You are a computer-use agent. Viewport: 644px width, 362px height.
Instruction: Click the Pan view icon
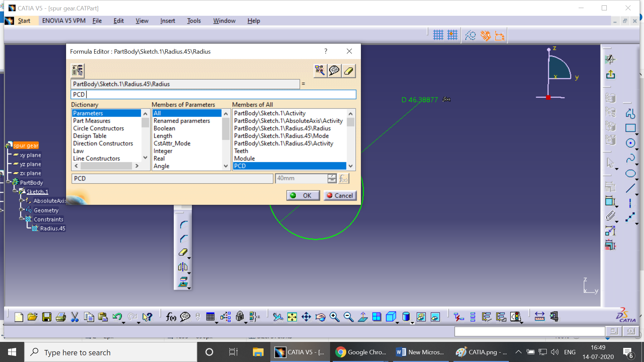pyautogui.click(x=306, y=317)
